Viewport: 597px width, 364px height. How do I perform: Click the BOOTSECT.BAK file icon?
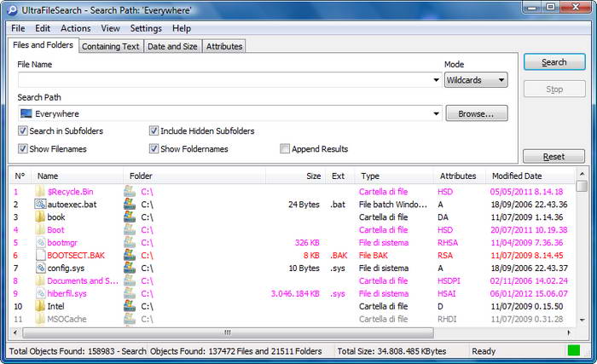point(40,255)
